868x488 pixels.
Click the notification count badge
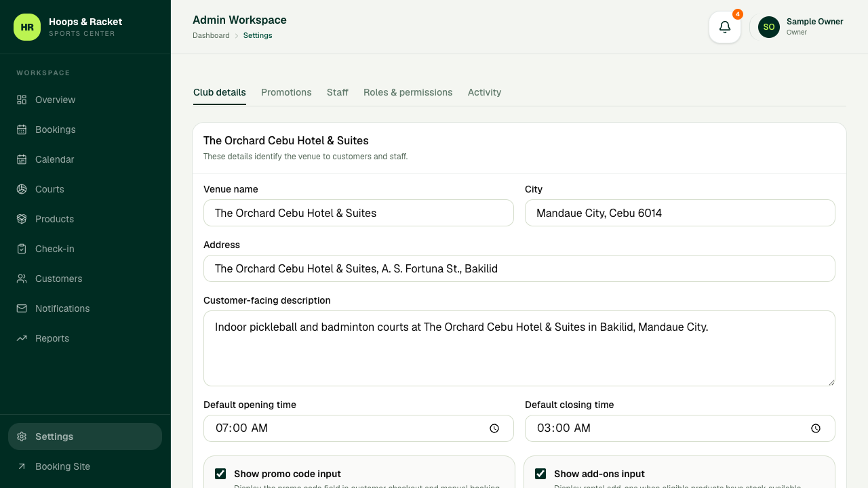point(738,14)
